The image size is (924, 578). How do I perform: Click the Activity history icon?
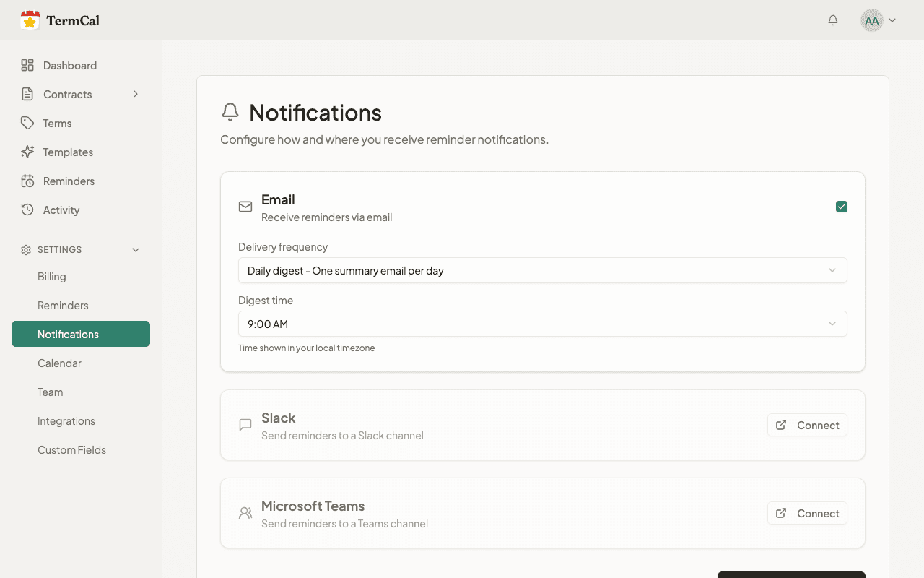[x=27, y=210]
